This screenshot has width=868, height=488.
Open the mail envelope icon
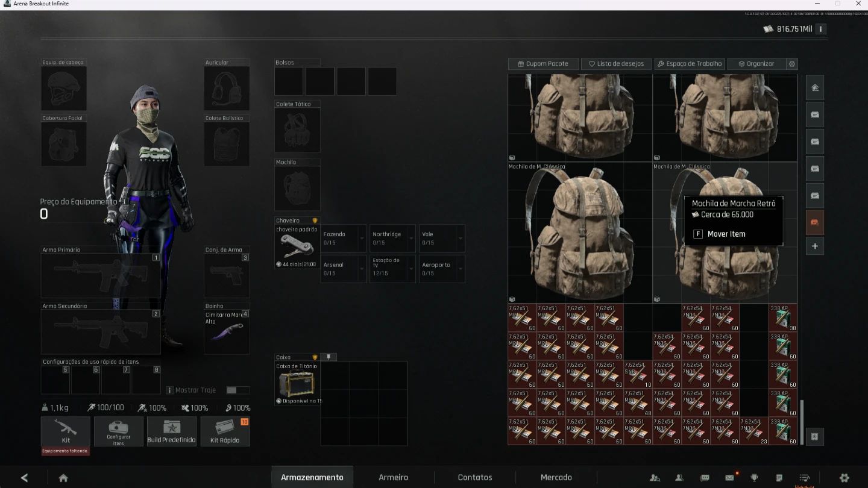[x=730, y=478]
